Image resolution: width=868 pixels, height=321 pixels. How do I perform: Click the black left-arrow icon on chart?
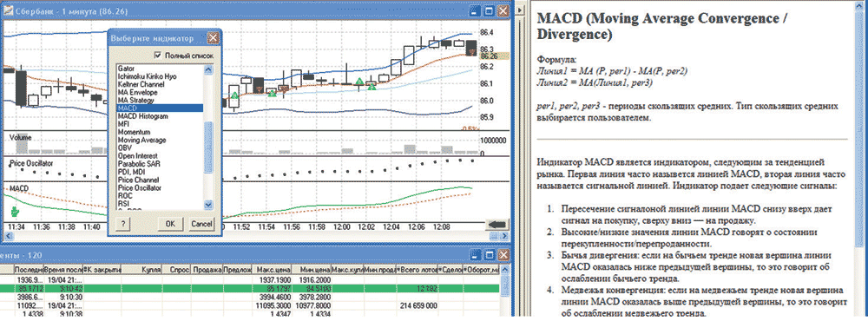click(497, 224)
